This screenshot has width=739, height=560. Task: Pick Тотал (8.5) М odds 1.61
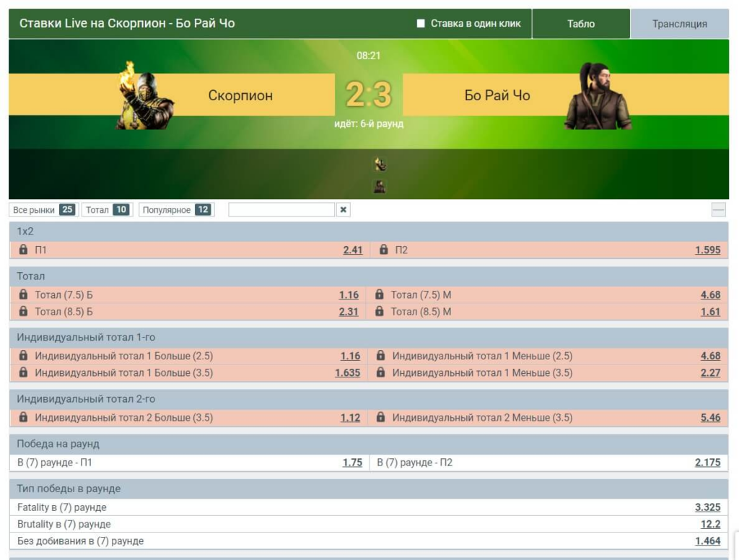pos(710,312)
